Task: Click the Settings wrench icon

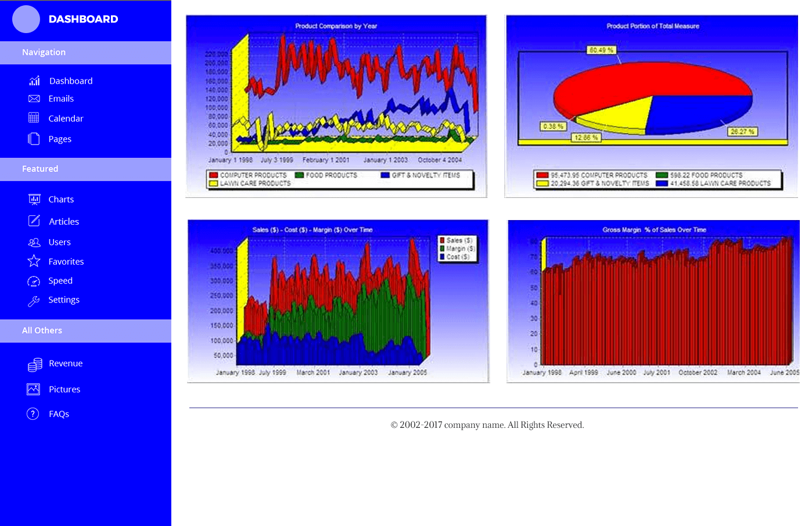Action: (x=34, y=300)
